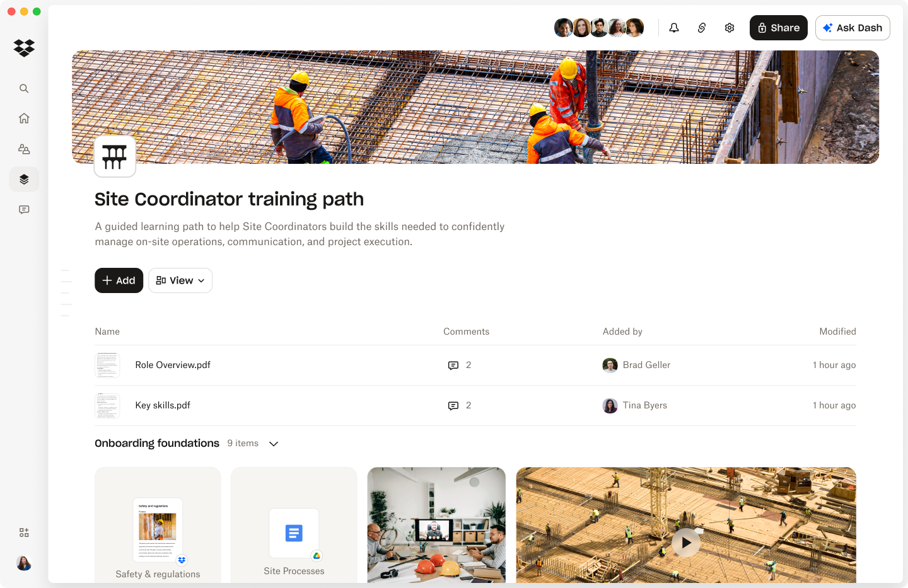Click the construction banner cover image
Viewport: 908px width, 588px height.
pyautogui.click(x=475, y=107)
